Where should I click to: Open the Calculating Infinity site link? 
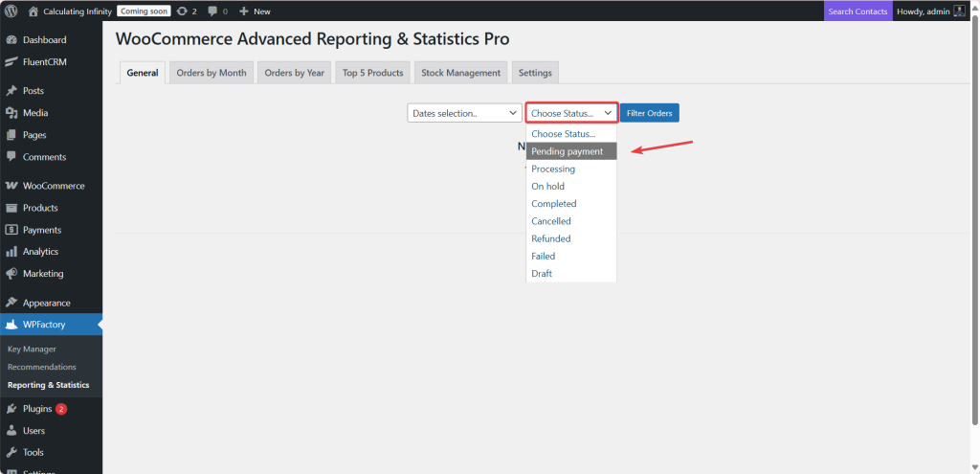(x=78, y=11)
